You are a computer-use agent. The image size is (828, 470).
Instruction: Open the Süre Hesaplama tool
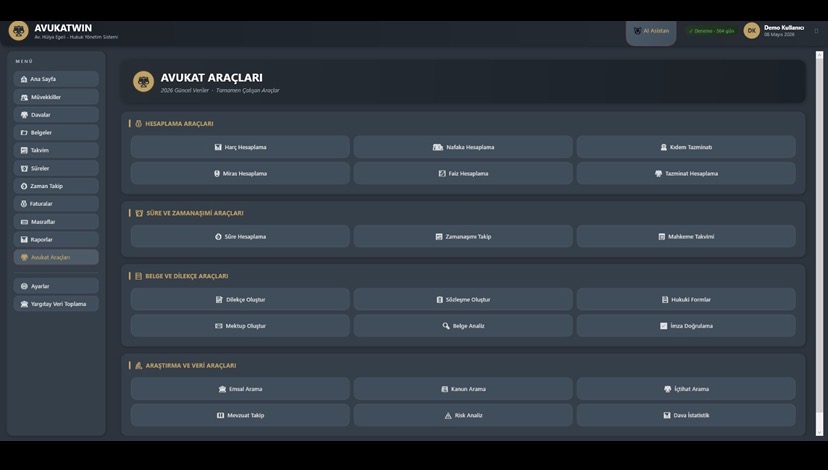point(240,237)
